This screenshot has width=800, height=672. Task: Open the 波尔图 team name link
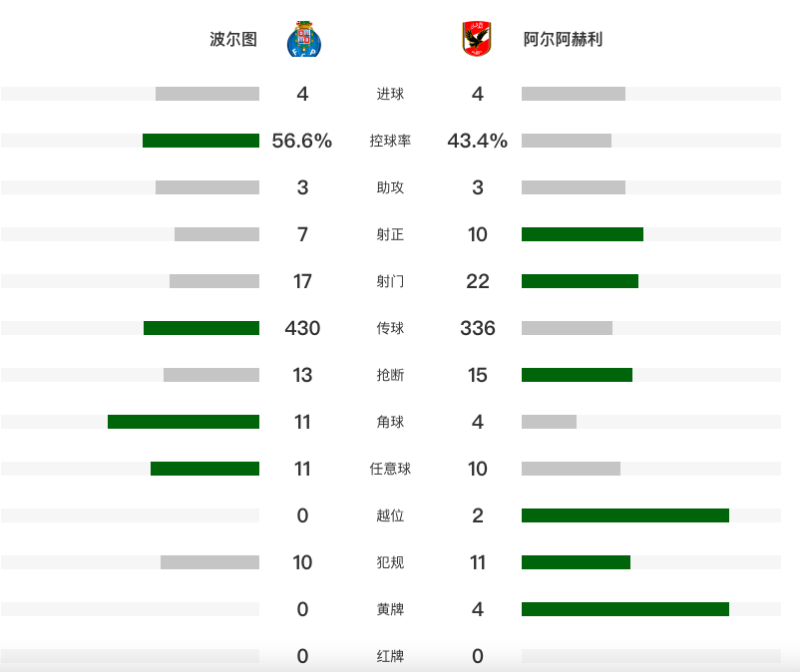point(233,39)
